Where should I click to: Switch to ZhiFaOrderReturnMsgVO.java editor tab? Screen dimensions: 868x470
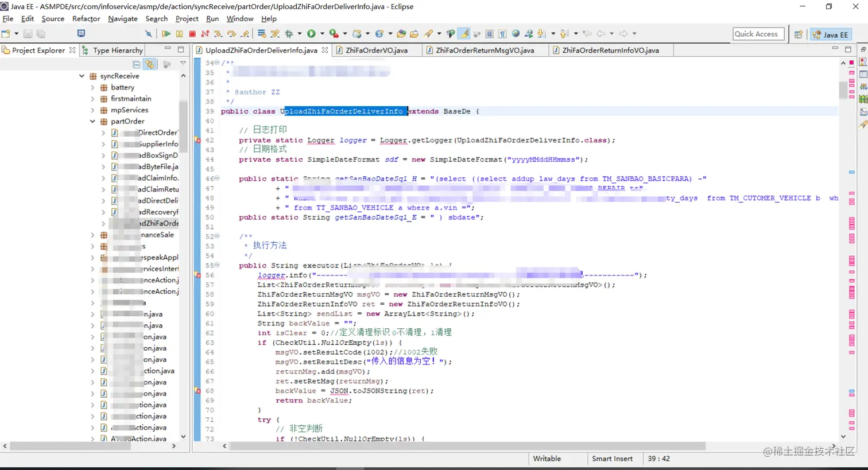[x=485, y=51]
